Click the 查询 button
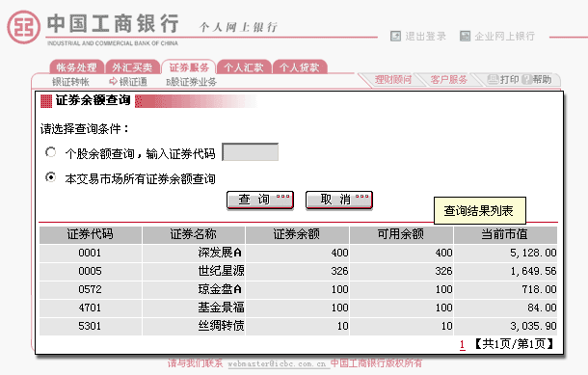This screenshot has width=588, height=375. tap(260, 201)
